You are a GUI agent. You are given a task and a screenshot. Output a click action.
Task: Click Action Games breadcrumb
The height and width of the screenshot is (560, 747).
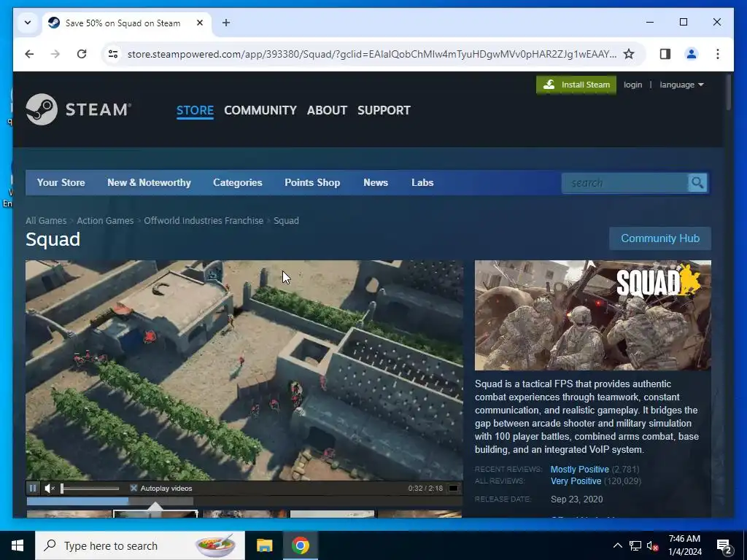pyautogui.click(x=105, y=220)
